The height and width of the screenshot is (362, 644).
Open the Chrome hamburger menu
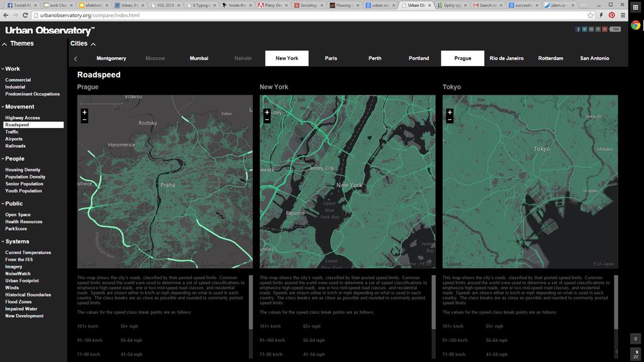[x=623, y=15]
